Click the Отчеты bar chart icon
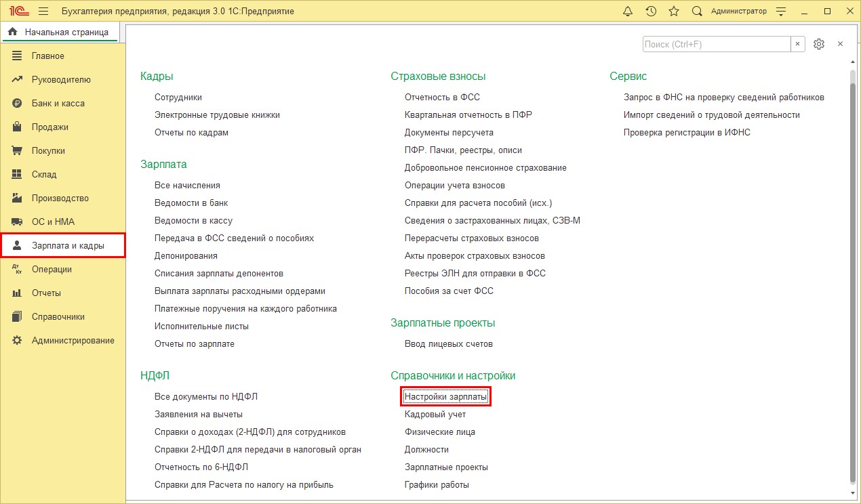Screen dimensions: 861x504 (18, 293)
